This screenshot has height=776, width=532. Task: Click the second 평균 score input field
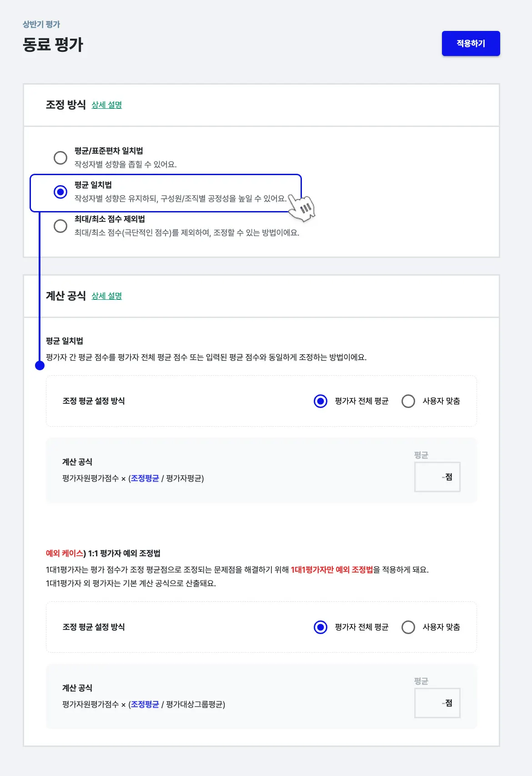pos(437,703)
